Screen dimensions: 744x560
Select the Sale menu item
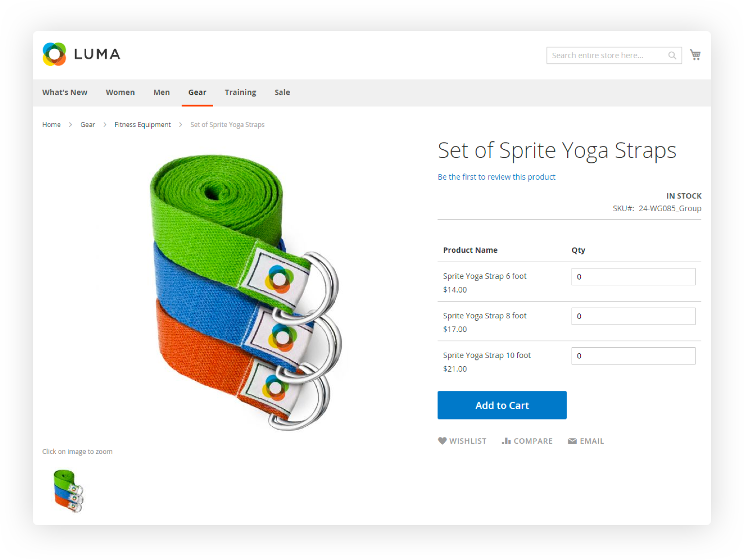(x=282, y=92)
